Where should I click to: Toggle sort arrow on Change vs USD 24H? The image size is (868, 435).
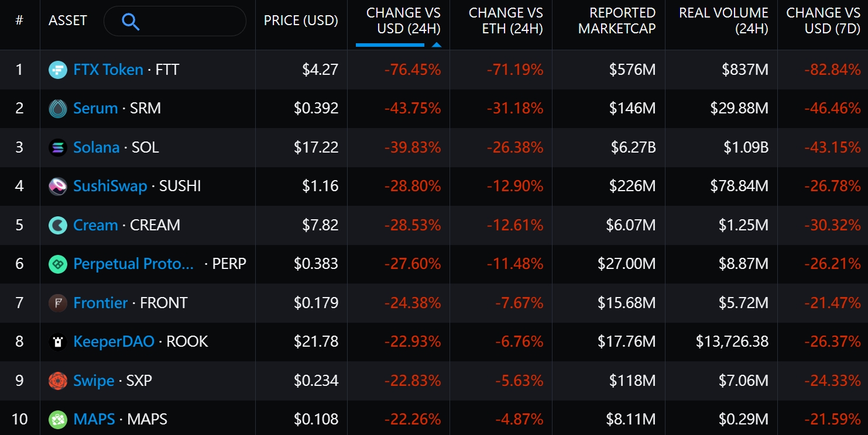click(436, 44)
